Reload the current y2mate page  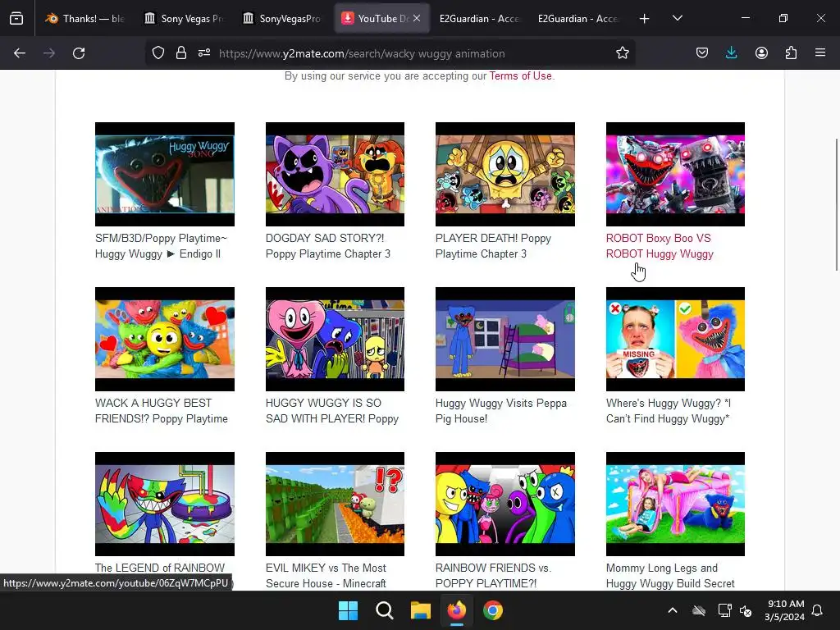(x=79, y=53)
